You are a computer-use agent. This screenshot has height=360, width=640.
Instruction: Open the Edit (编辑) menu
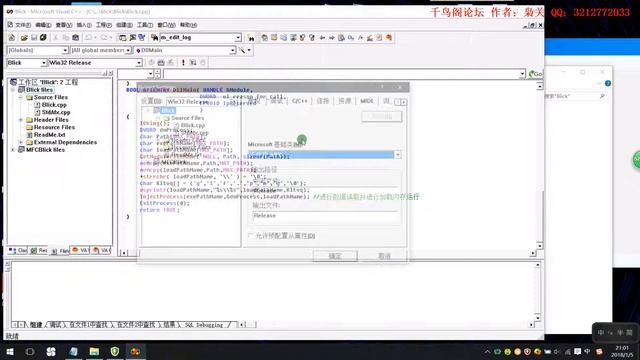click(43, 25)
